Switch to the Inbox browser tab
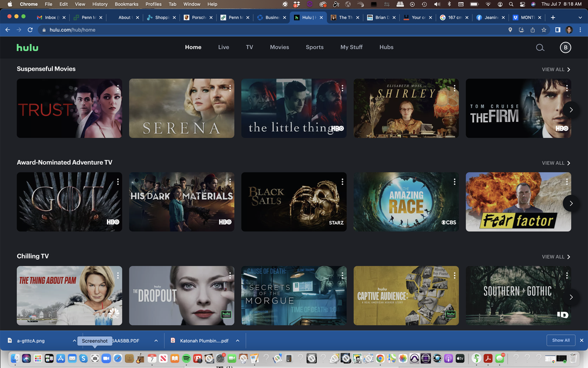Screen dimensions: 588x368 tap(50, 17)
